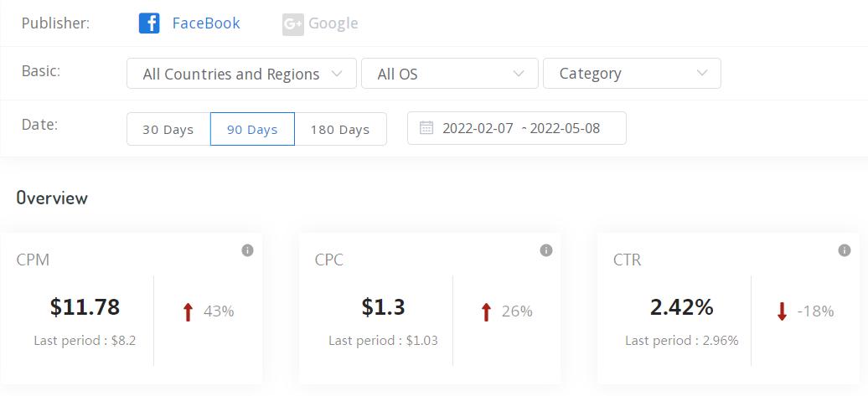Switch publisher to Google
The image size is (868, 396).
click(333, 23)
